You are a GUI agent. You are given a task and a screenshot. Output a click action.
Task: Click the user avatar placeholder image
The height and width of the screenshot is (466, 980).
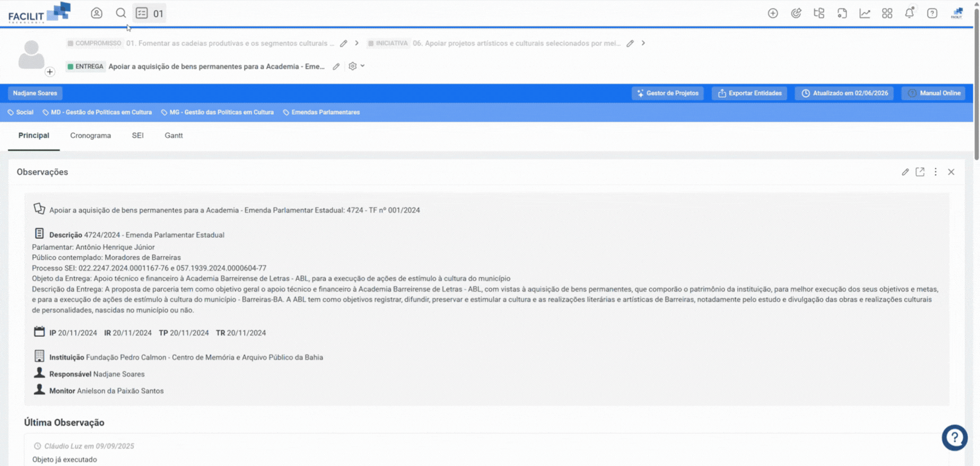[31, 55]
